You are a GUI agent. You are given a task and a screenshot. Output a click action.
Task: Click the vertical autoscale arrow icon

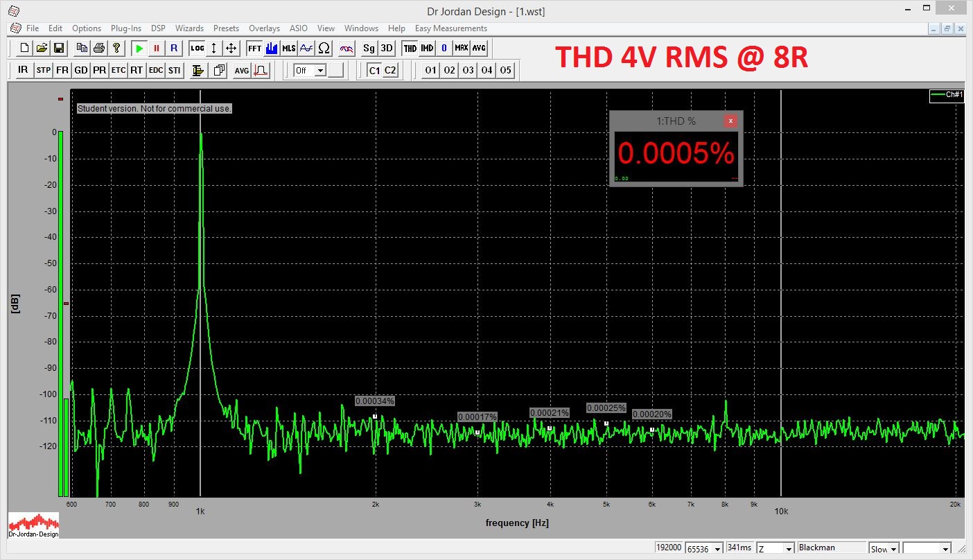pyautogui.click(x=214, y=48)
